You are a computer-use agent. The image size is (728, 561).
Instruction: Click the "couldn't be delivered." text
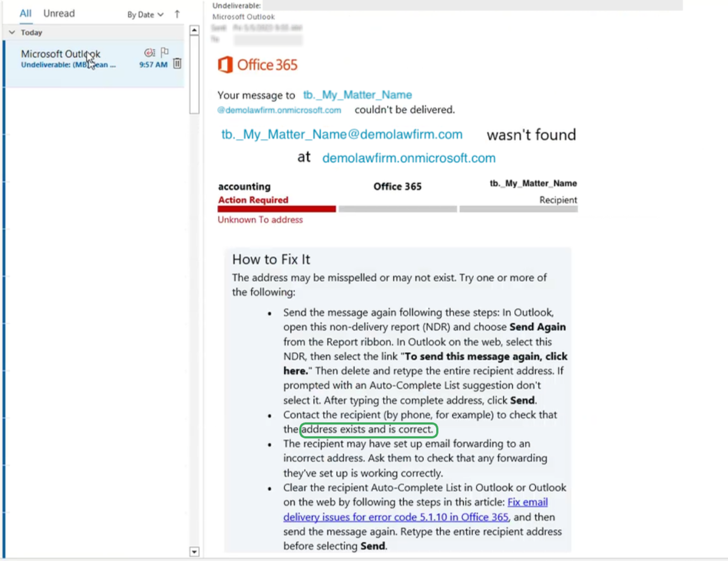[x=405, y=110]
